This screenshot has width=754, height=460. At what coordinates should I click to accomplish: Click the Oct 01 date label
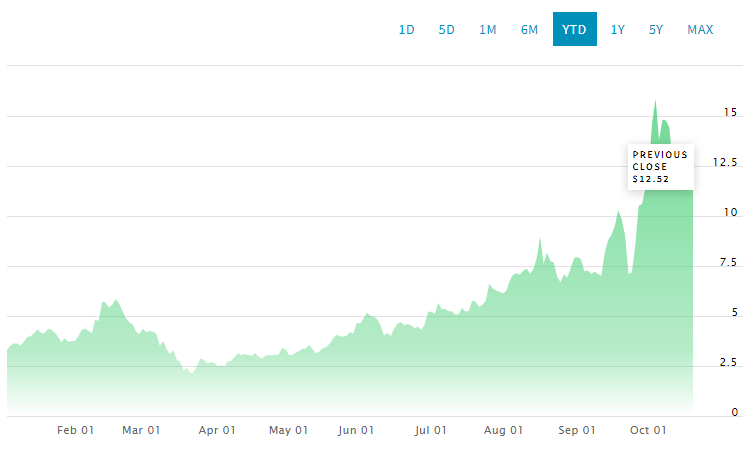(x=648, y=430)
